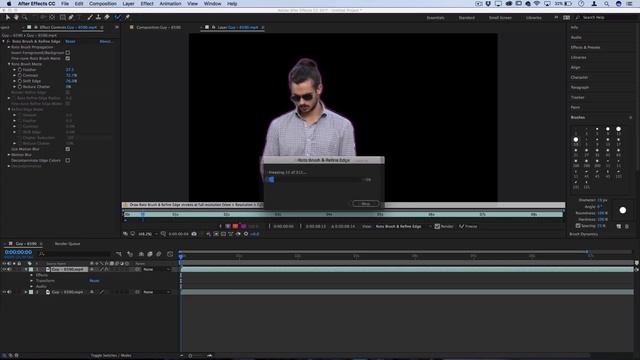Open the Animation menu

[x=170, y=4]
